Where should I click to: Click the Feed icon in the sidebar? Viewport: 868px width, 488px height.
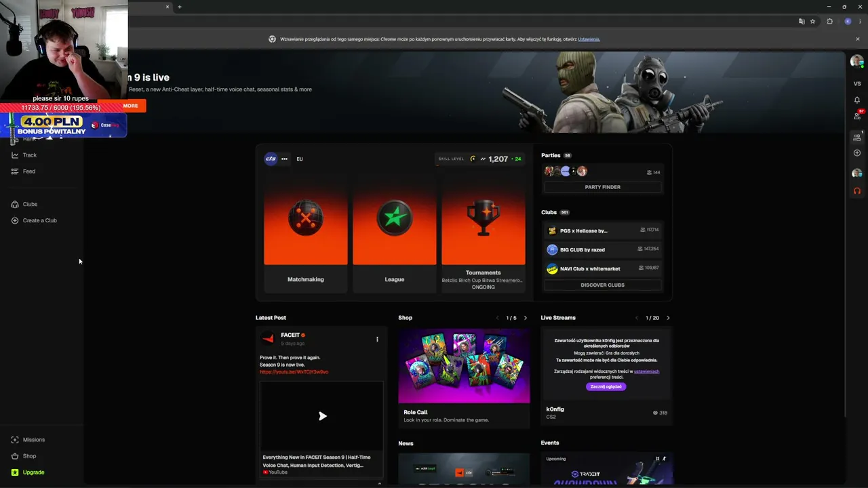(15, 171)
